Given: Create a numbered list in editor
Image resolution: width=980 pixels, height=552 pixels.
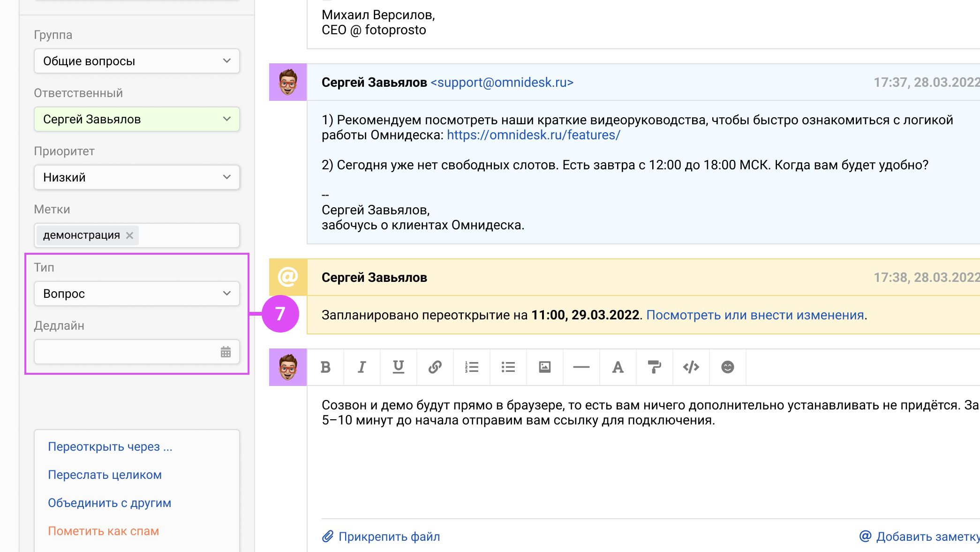Looking at the screenshot, I should [471, 367].
